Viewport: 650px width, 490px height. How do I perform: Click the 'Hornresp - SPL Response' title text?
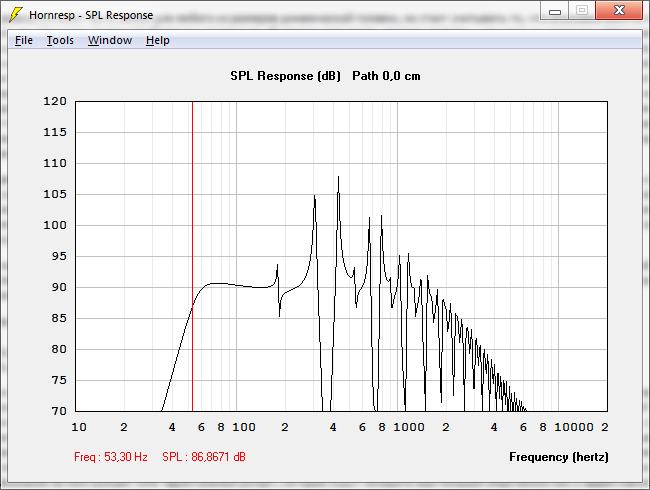[91, 15]
